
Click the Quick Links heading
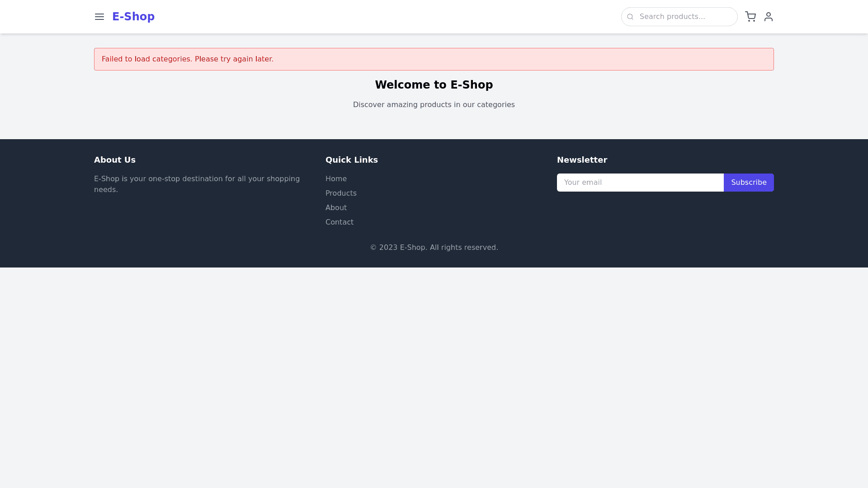coord(351,160)
